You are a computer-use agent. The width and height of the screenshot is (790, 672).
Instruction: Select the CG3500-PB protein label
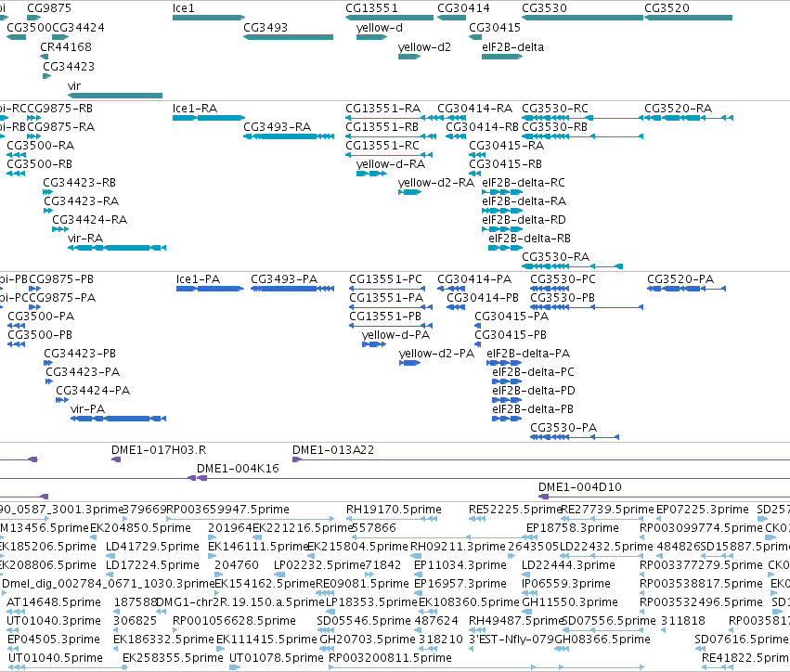(x=40, y=334)
